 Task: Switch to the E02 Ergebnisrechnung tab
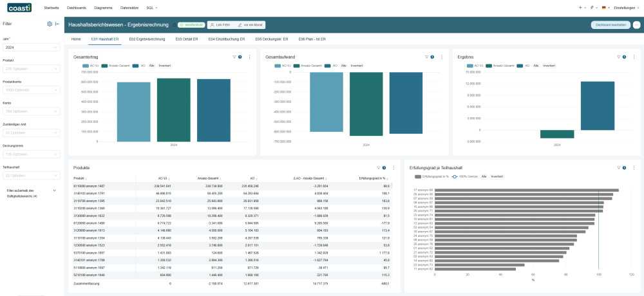pos(147,39)
